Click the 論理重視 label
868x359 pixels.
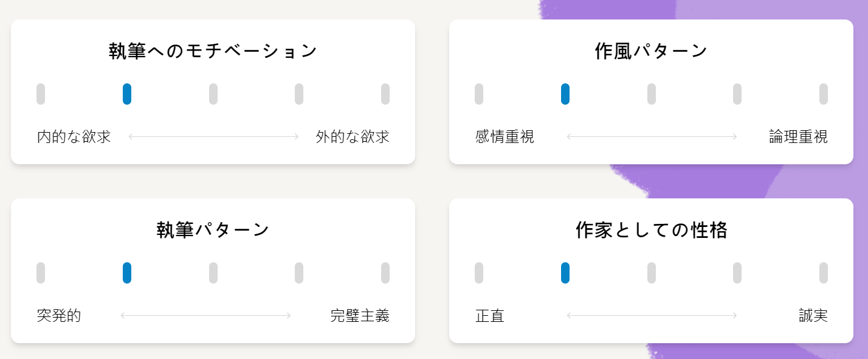pyautogui.click(x=798, y=137)
